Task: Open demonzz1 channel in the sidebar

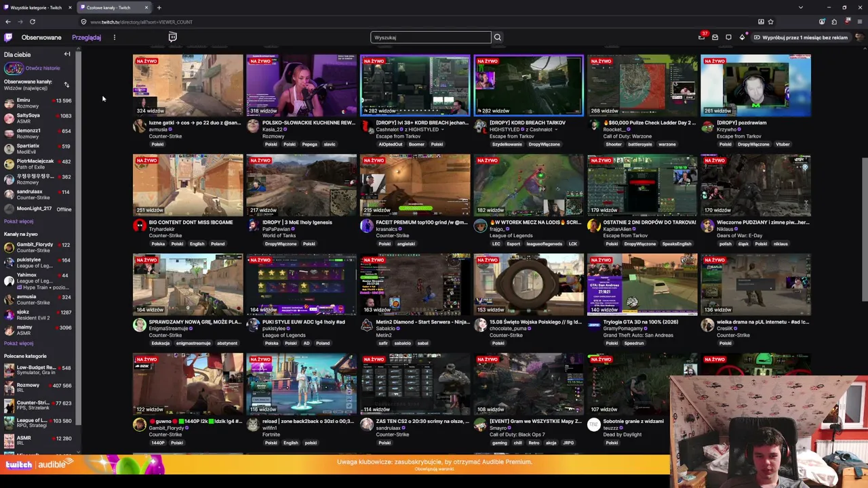Action: pyautogui.click(x=38, y=134)
